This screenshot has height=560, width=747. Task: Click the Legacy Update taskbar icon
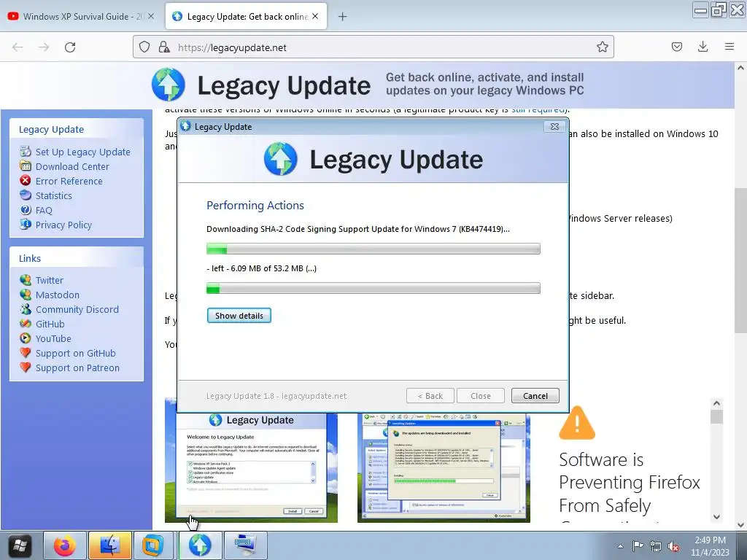pos(200,545)
